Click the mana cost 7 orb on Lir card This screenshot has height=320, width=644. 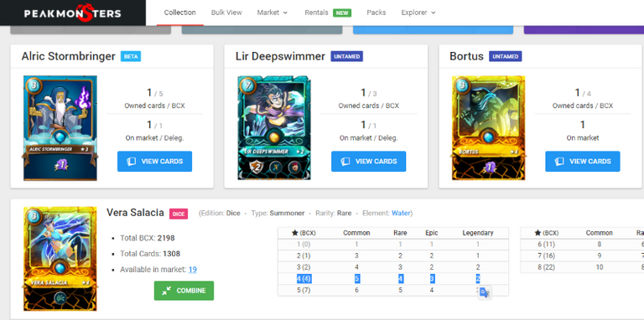pyautogui.click(x=247, y=85)
